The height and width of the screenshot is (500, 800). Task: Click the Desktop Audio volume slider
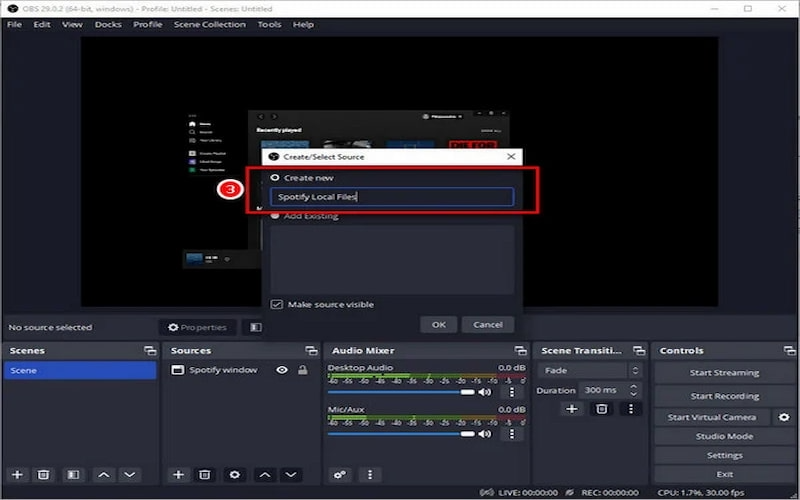click(x=400, y=392)
